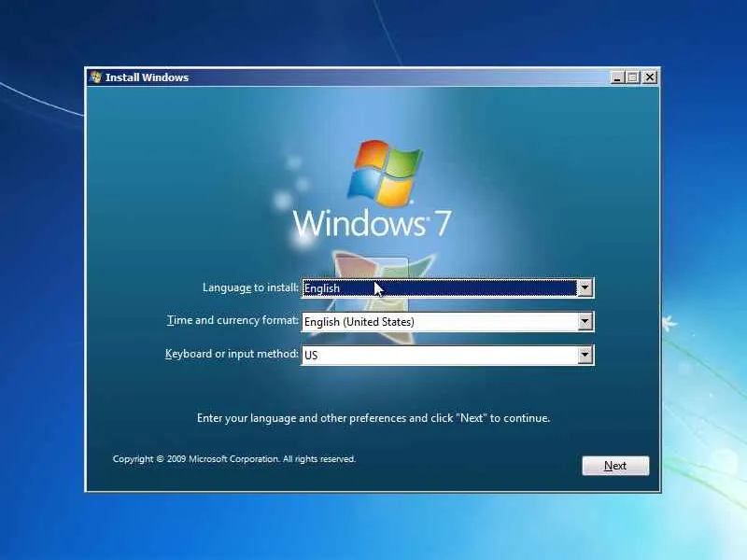
Task: Minimize the Install Windows window
Action: pos(617,77)
